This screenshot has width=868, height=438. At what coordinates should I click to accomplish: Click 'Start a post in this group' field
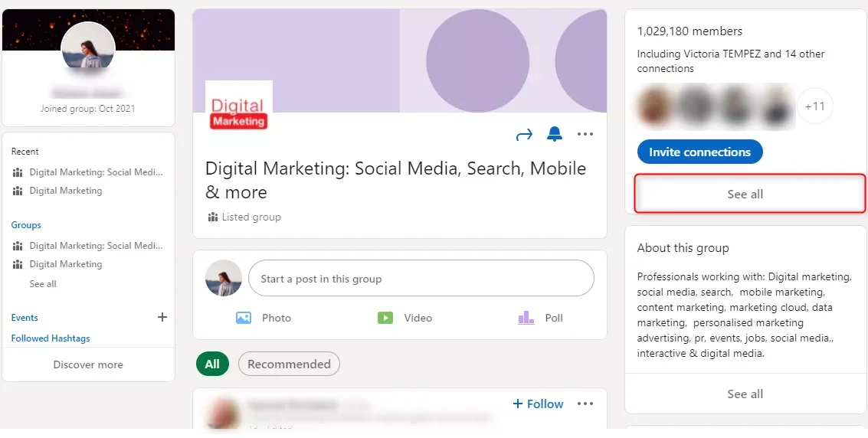coord(421,278)
